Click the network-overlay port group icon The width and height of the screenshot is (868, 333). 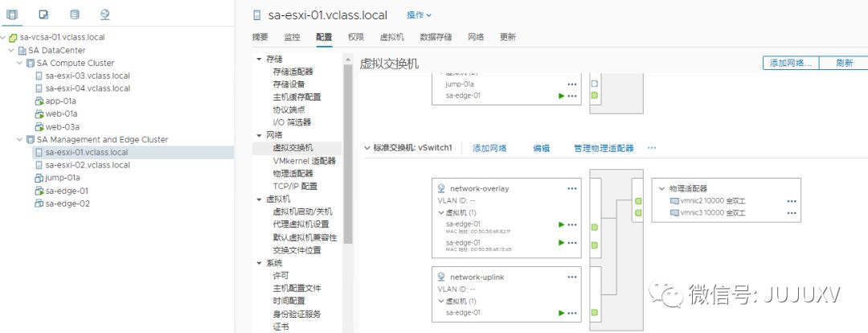(442, 188)
